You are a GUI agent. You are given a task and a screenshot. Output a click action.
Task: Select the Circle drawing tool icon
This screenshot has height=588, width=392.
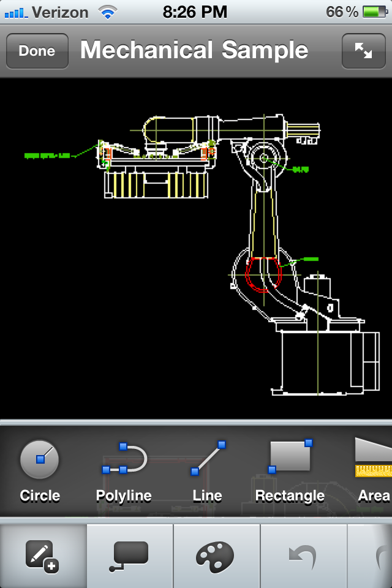pos(40,459)
